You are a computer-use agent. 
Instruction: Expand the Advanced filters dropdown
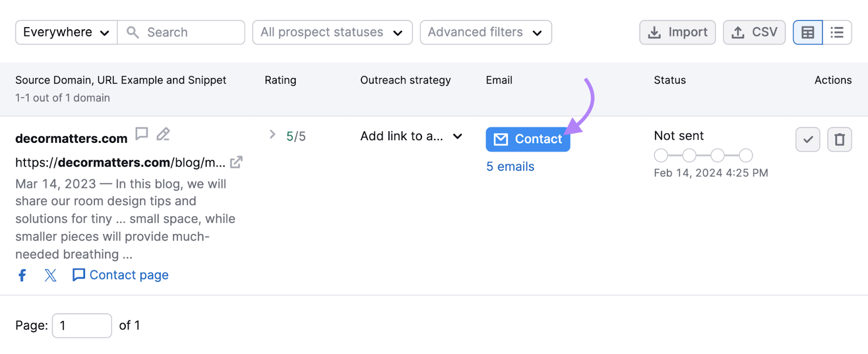coord(484,32)
